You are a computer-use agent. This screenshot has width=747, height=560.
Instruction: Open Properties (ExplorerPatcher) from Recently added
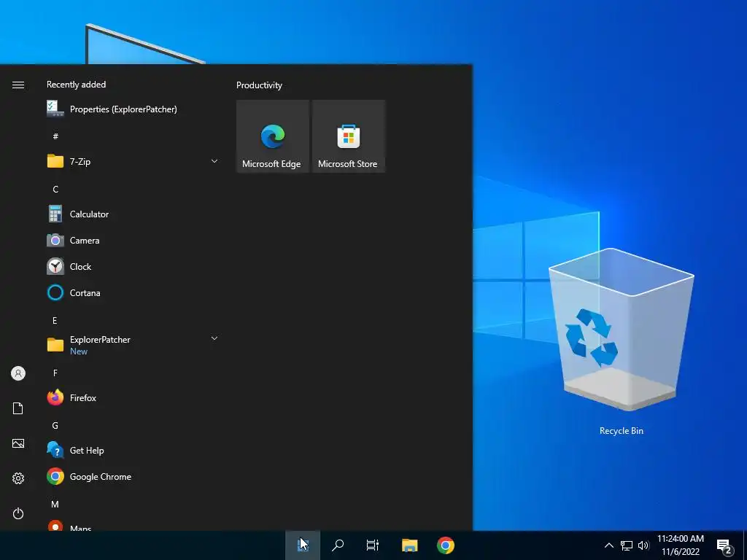[x=133, y=109]
